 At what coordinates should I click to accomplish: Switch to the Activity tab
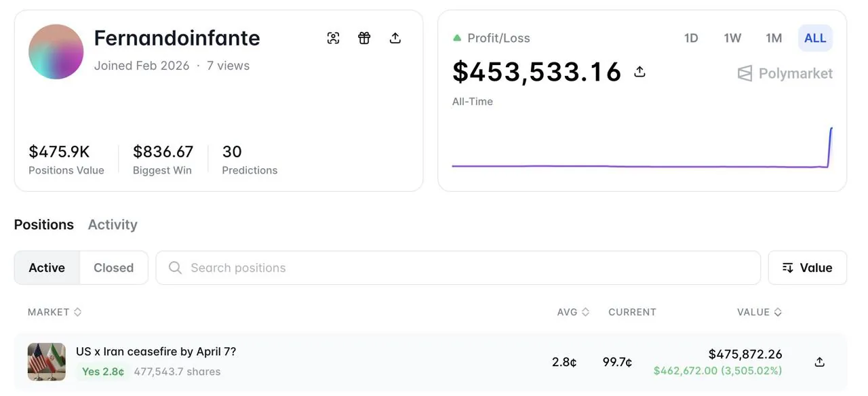tap(112, 224)
